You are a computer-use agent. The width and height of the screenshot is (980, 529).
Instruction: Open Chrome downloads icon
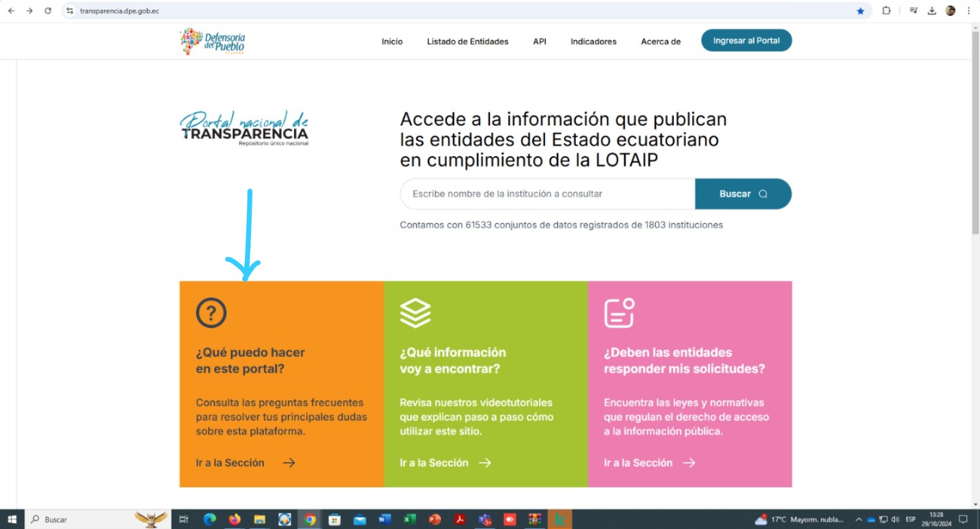(932, 10)
